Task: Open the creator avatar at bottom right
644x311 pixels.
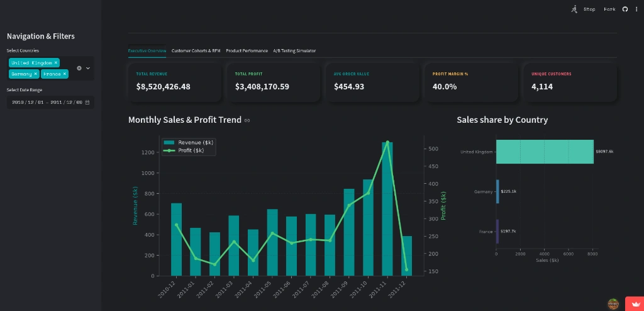Action: click(x=613, y=304)
